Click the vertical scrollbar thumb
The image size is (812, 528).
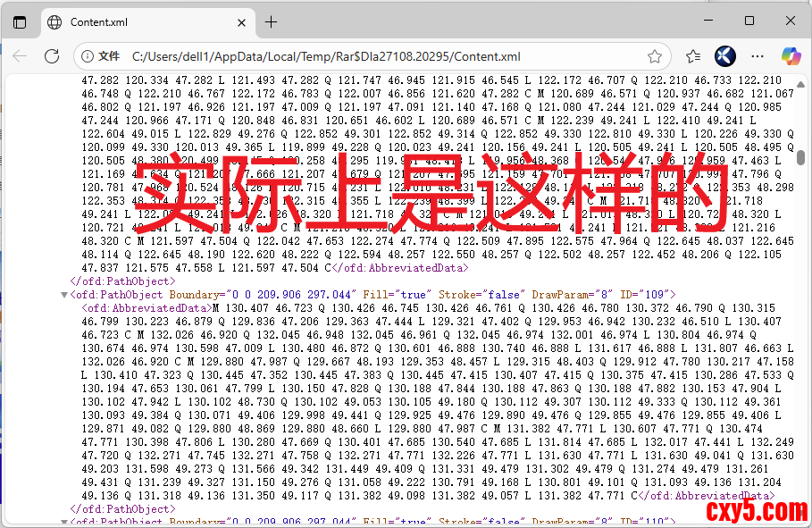[x=800, y=157]
